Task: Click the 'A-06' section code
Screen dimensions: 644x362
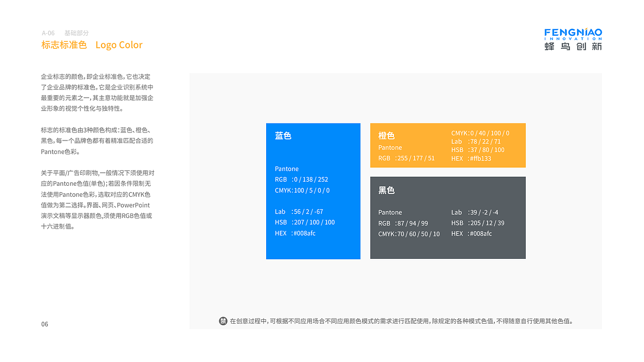Action: click(48, 33)
